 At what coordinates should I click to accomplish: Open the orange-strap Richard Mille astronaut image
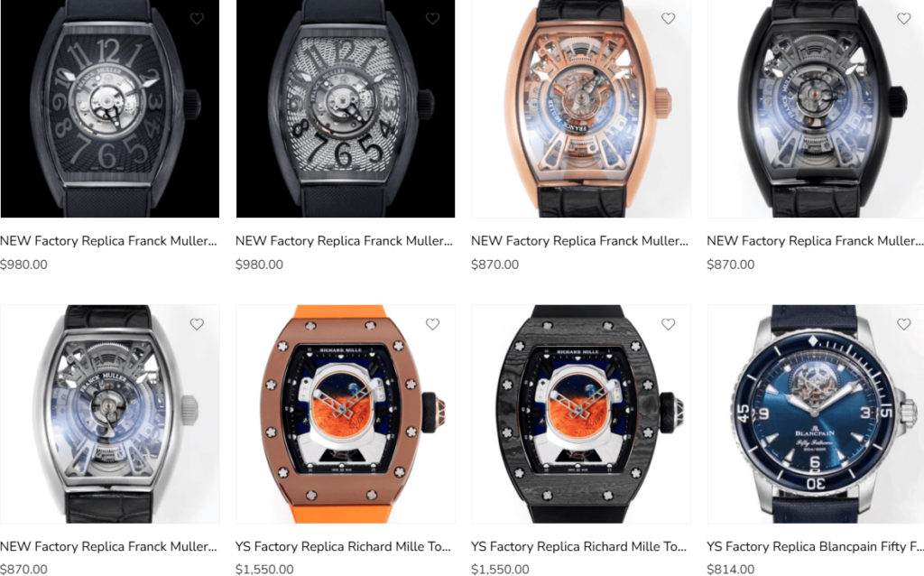(346, 413)
